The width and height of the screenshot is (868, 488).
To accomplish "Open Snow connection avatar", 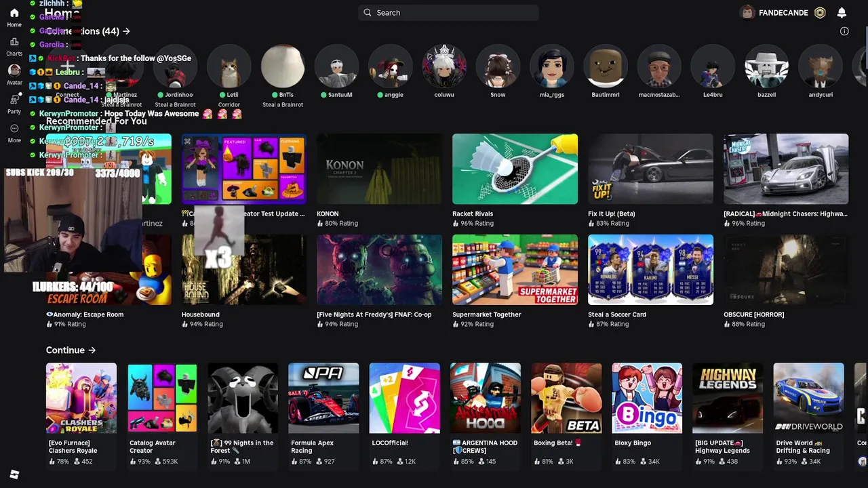I will pos(498,68).
